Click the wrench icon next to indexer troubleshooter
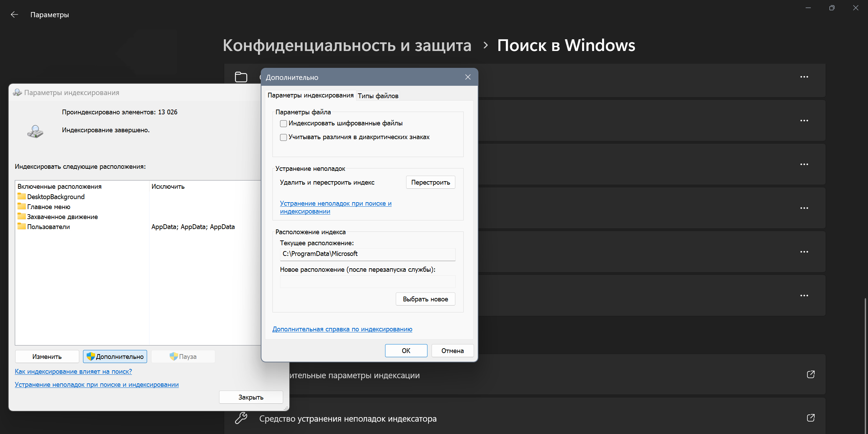The height and width of the screenshot is (434, 868). 241,418
